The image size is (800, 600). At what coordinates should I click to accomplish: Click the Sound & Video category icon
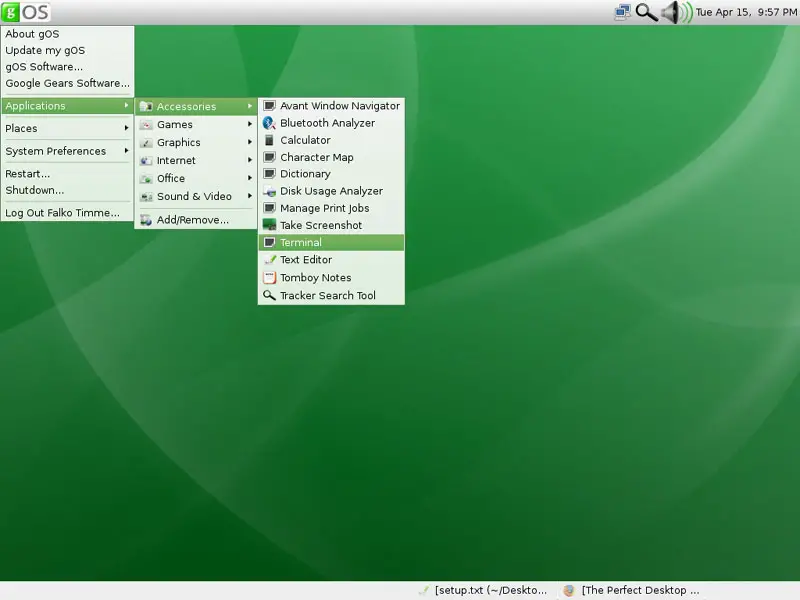tap(146, 196)
